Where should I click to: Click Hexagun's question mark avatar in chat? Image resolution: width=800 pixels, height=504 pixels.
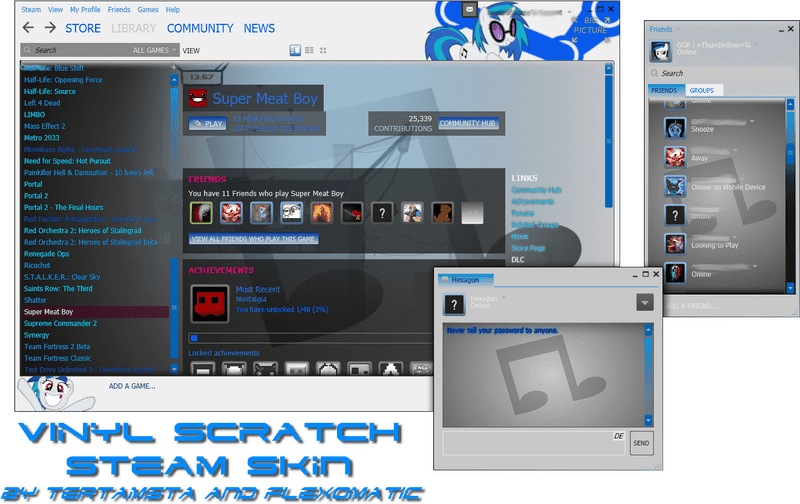(454, 305)
